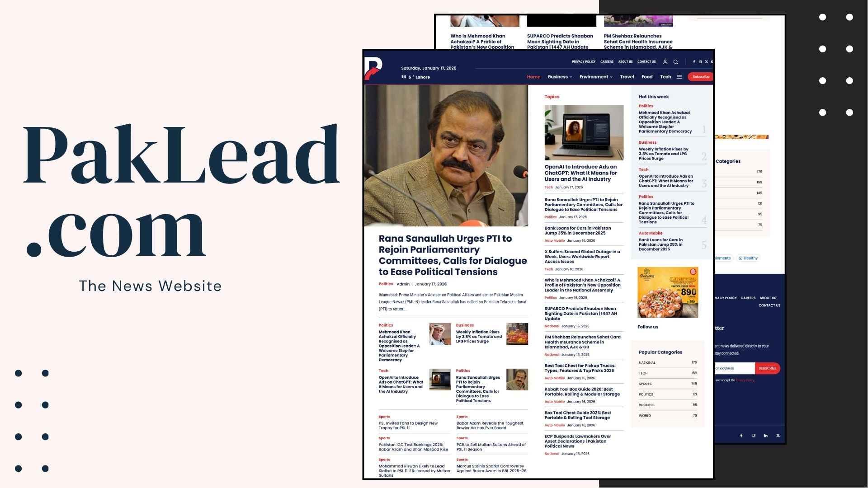Visit the header X (Twitter) icon

pyautogui.click(x=706, y=62)
